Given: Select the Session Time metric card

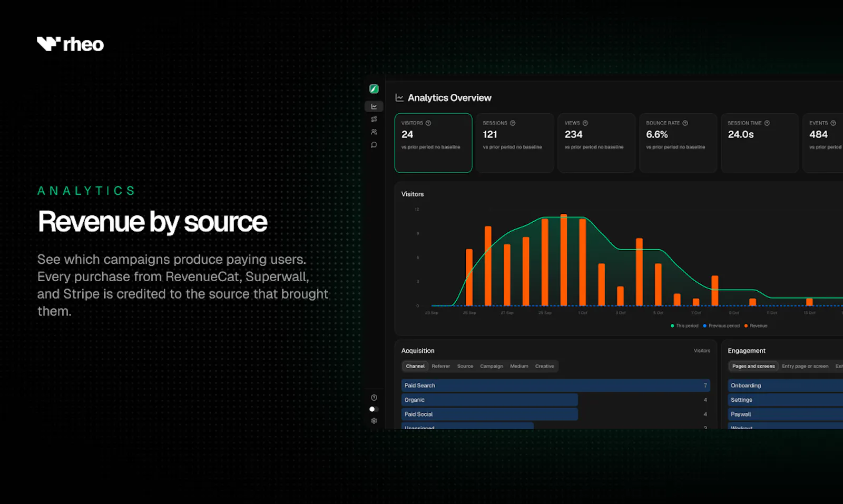Looking at the screenshot, I should (x=760, y=143).
